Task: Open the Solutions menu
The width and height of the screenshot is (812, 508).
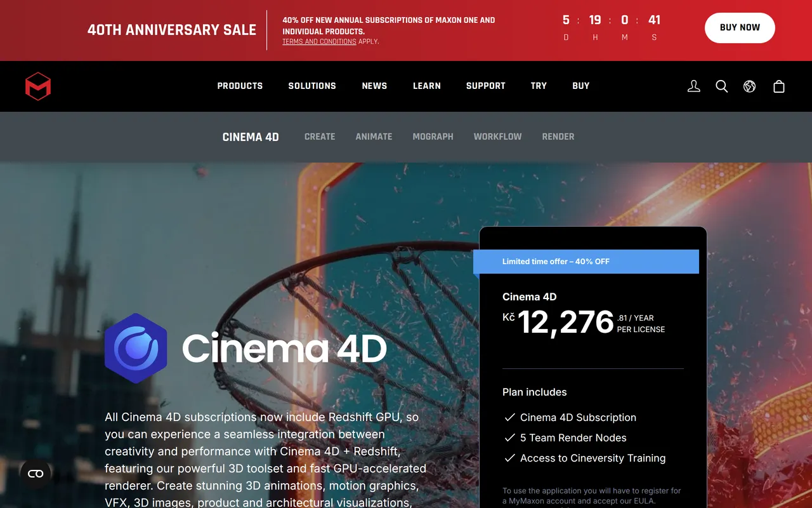Action: tap(312, 86)
